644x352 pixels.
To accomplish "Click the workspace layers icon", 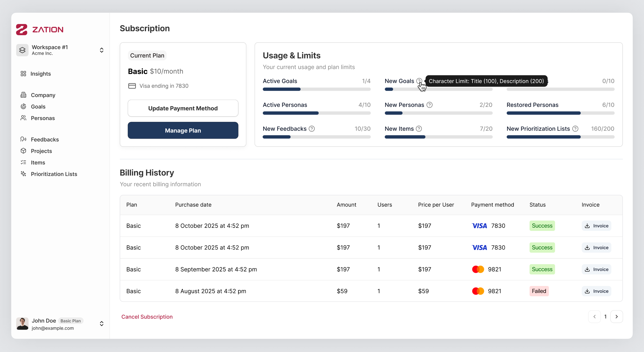I will pos(22,50).
